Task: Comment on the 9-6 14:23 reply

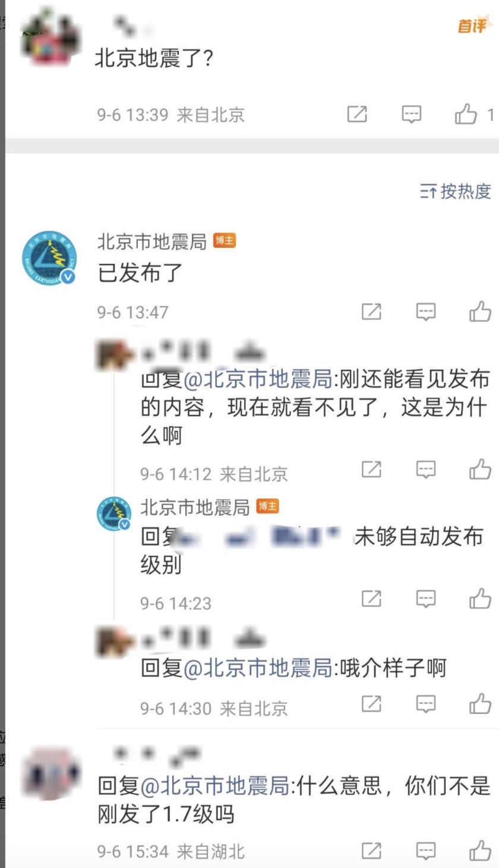Action: (x=426, y=599)
